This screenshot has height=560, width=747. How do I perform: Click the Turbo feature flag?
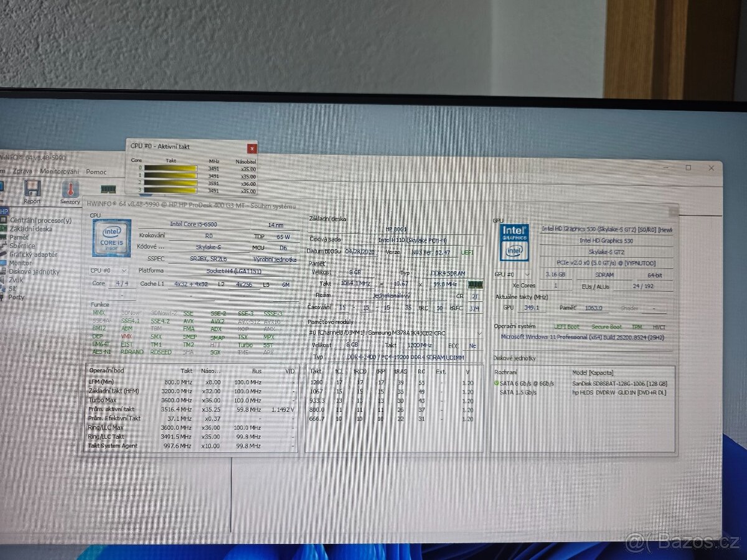point(245,344)
